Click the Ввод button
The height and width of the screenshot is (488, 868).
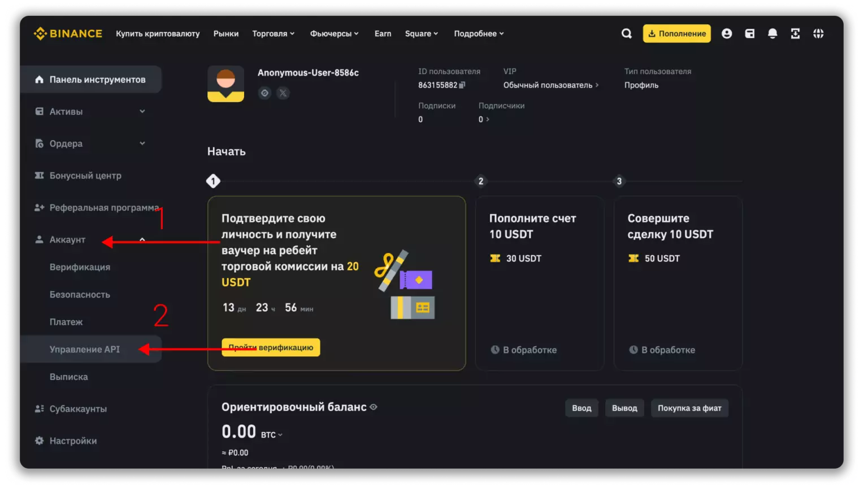(x=581, y=408)
